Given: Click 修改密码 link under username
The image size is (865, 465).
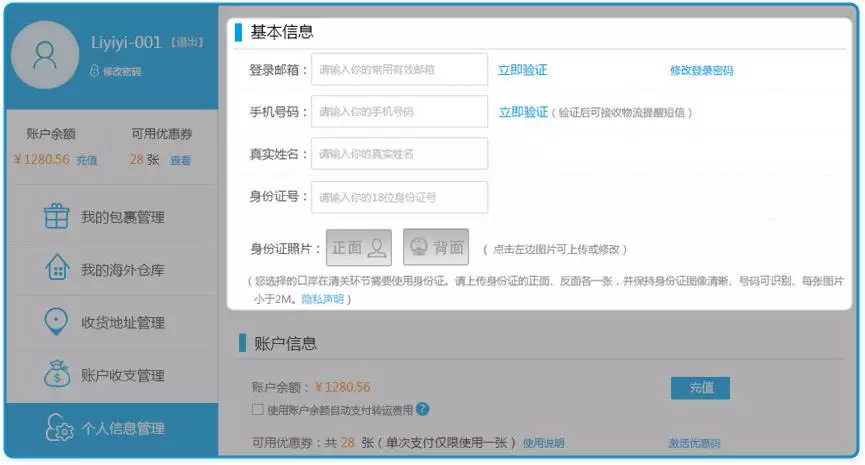Looking at the screenshot, I should (x=122, y=71).
